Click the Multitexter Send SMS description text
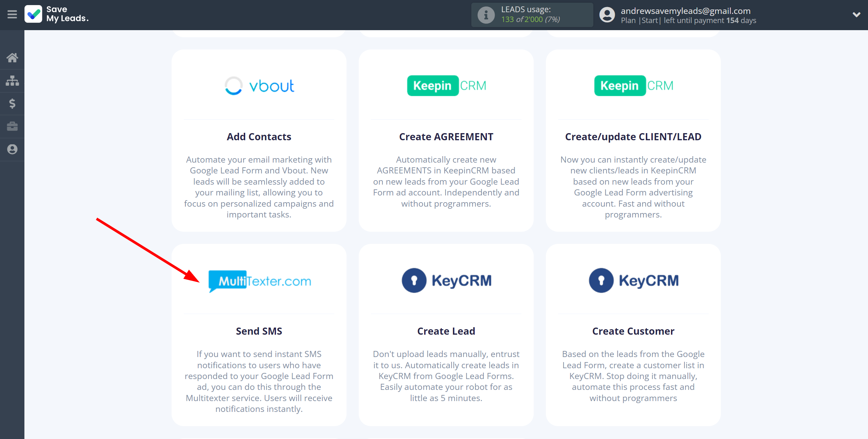Image resolution: width=868 pixels, height=439 pixels. pos(259,381)
